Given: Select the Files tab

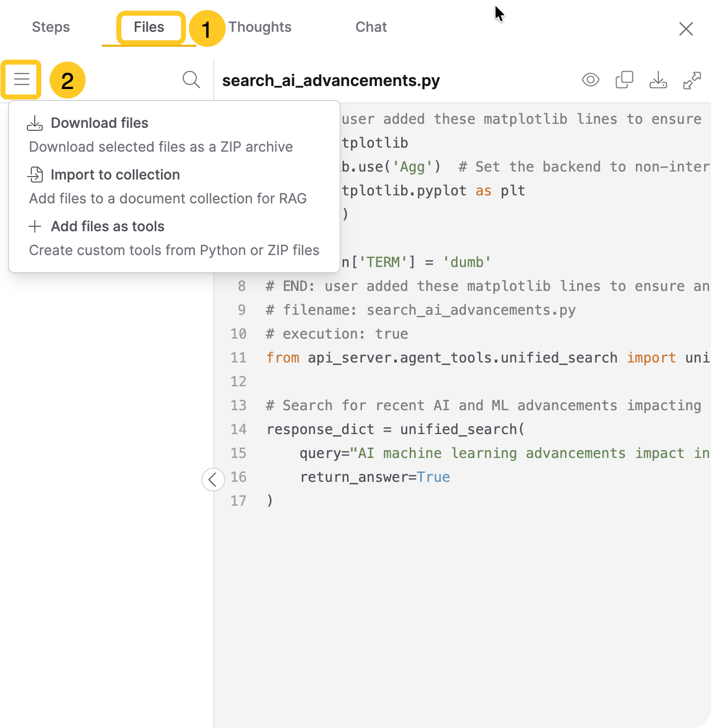Looking at the screenshot, I should point(149,27).
